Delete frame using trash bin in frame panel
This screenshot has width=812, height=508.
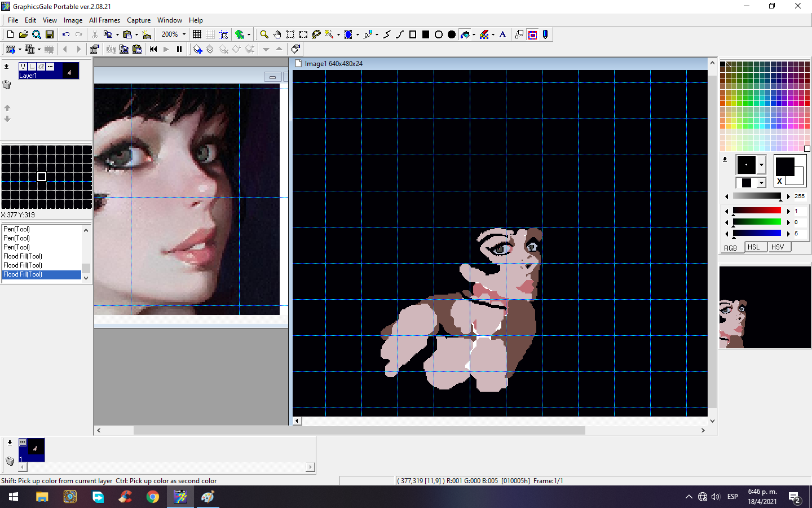(x=10, y=461)
